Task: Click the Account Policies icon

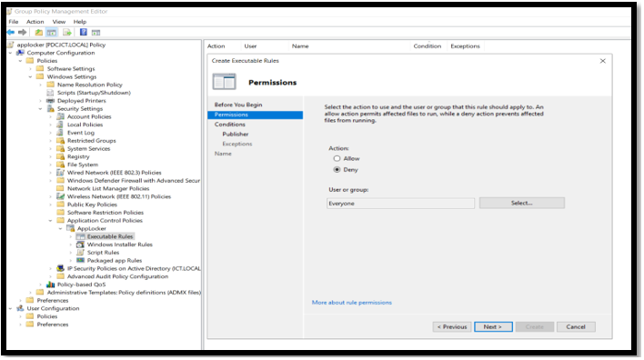Action: 60,116
